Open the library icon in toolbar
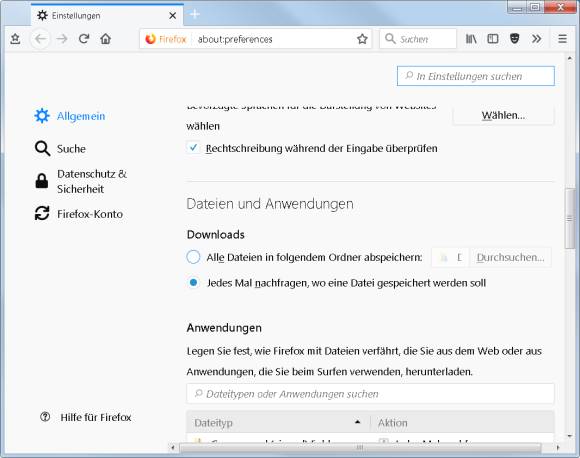This screenshot has width=580, height=458. tap(471, 38)
